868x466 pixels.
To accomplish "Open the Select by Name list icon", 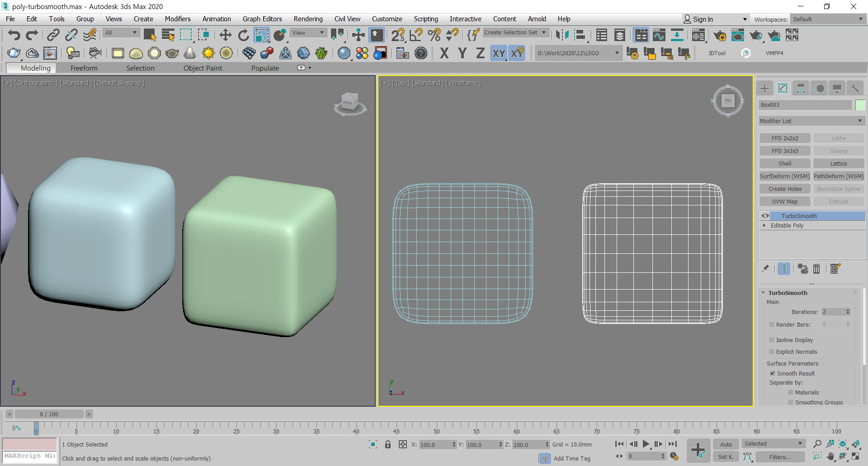I will coord(168,35).
